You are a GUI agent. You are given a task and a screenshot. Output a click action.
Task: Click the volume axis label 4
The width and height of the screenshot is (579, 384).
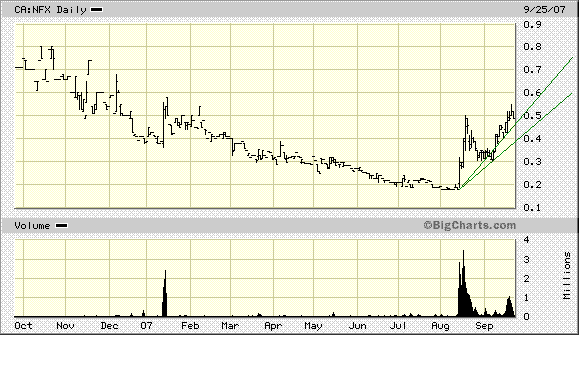tap(527, 240)
